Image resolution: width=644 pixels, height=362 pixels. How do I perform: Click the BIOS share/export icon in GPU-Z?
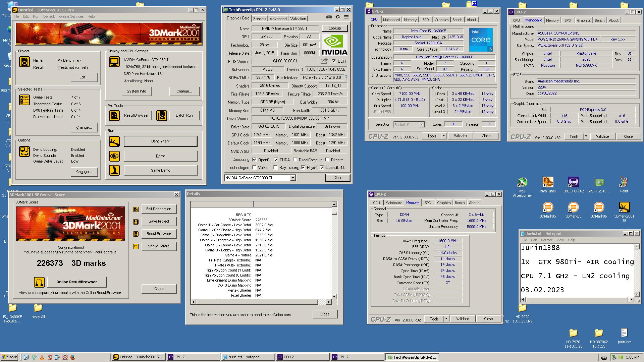324,61
